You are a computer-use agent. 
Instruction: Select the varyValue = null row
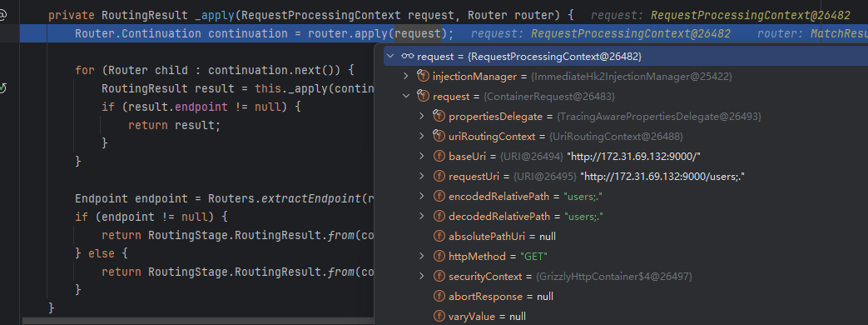click(x=621, y=317)
